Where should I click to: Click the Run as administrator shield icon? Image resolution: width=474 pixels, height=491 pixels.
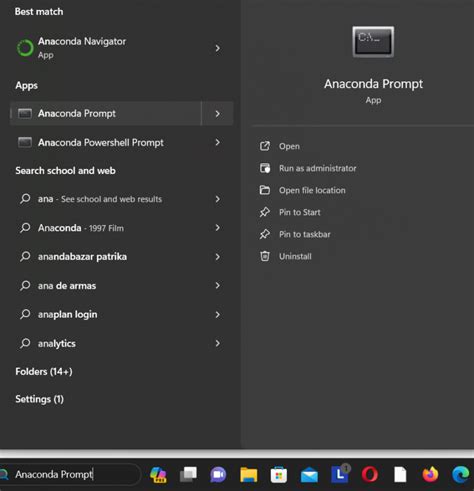[265, 168]
